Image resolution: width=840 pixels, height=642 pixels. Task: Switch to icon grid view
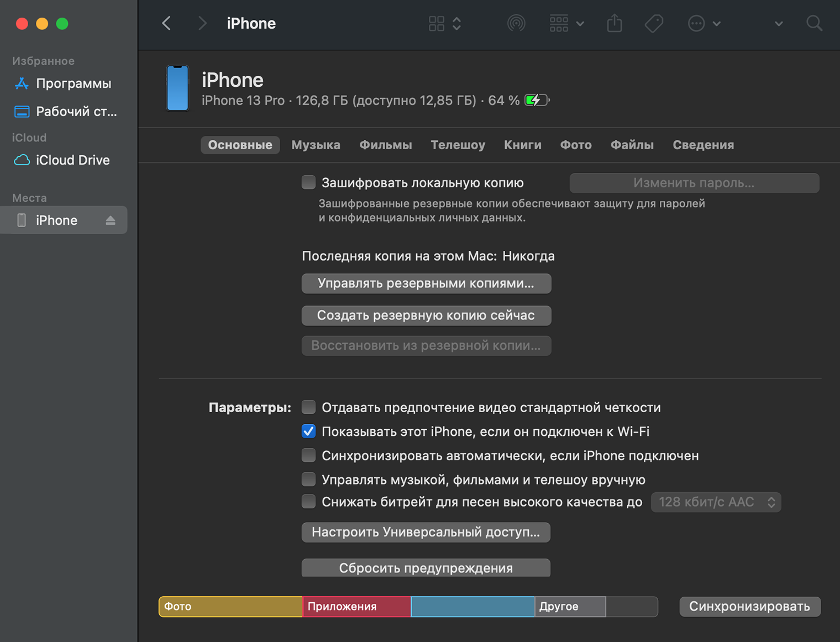click(437, 23)
